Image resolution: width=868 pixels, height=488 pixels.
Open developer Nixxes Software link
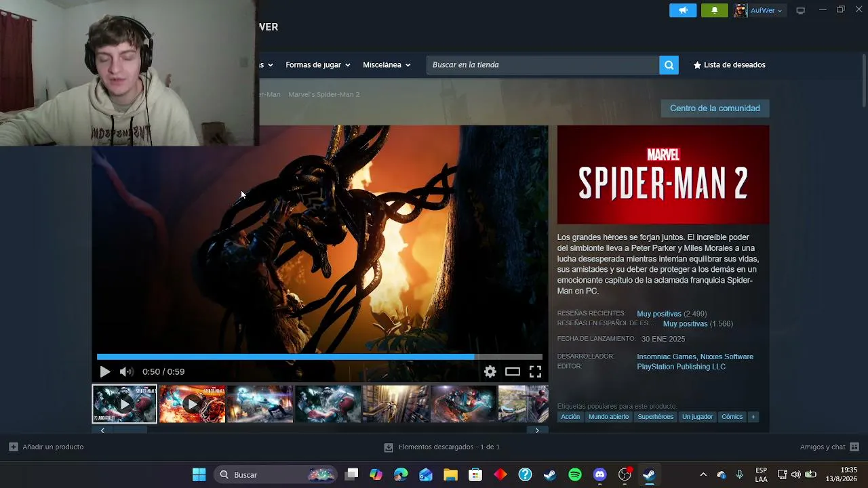click(x=727, y=357)
